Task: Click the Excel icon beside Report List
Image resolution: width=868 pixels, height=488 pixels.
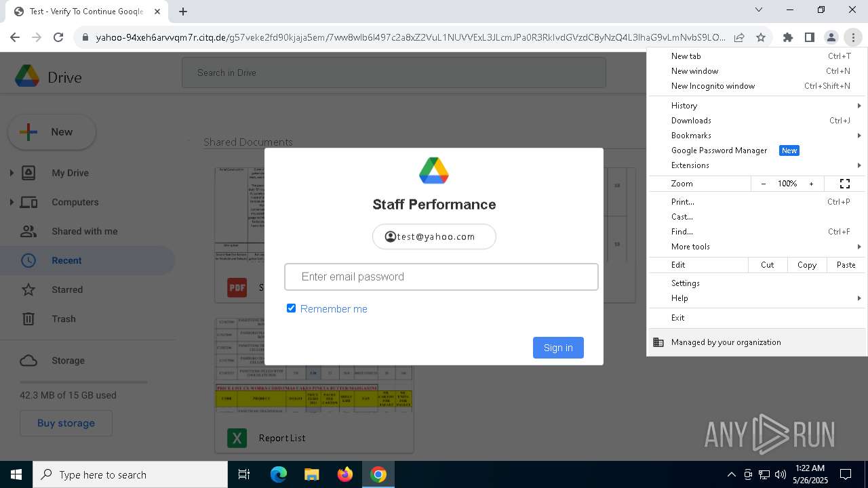Action: tap(237, 438)
